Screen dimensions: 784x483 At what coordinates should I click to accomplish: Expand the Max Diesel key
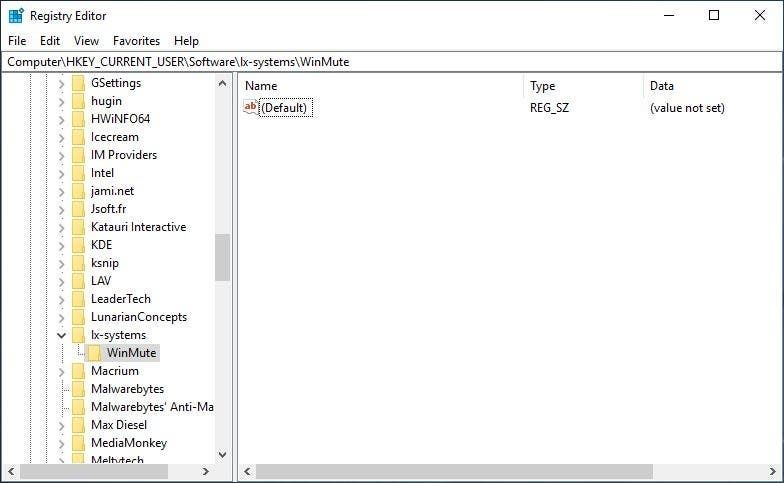click(x=62, y=426)
